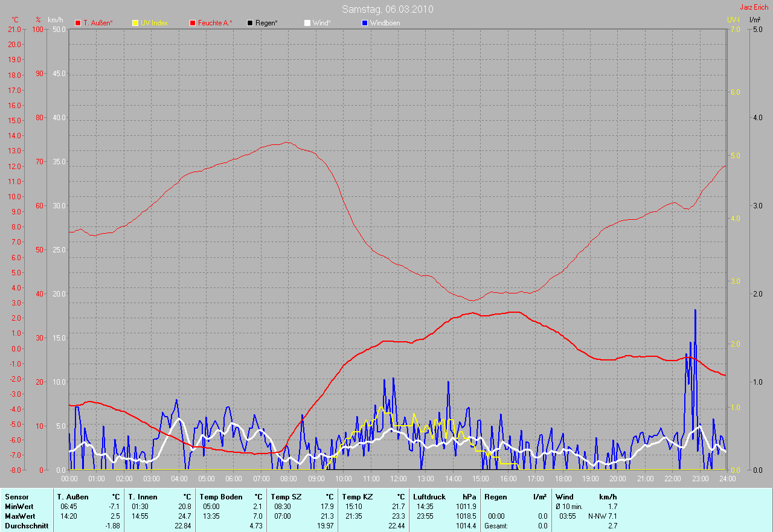
Task: Click the "12:00" time axis label
Action: tap(398, 478)
